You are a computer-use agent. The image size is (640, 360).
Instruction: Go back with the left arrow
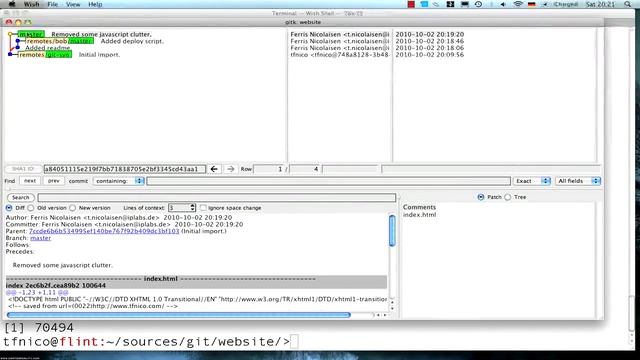214,169
